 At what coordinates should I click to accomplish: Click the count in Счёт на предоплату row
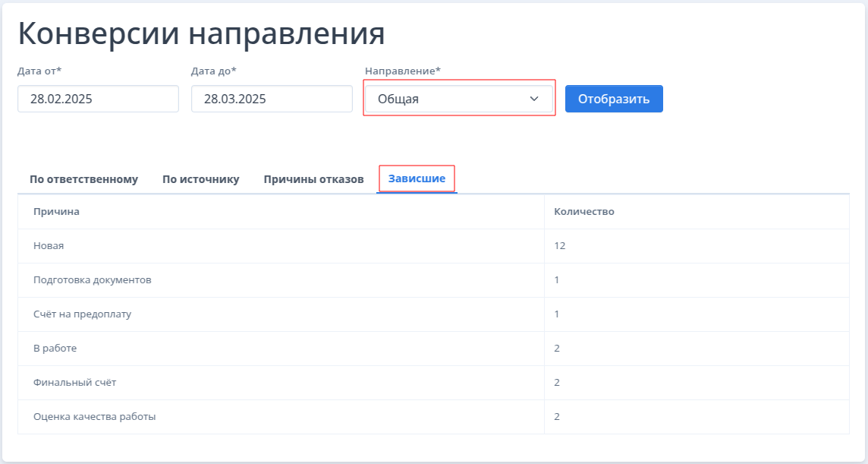557,314
